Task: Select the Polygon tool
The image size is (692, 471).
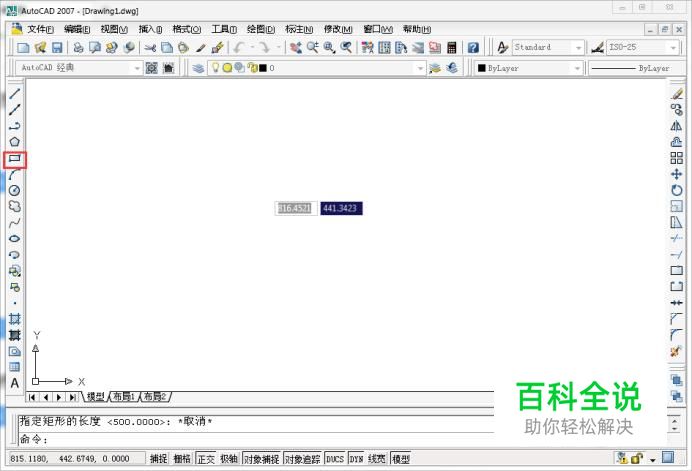Action: click(15, 142)
